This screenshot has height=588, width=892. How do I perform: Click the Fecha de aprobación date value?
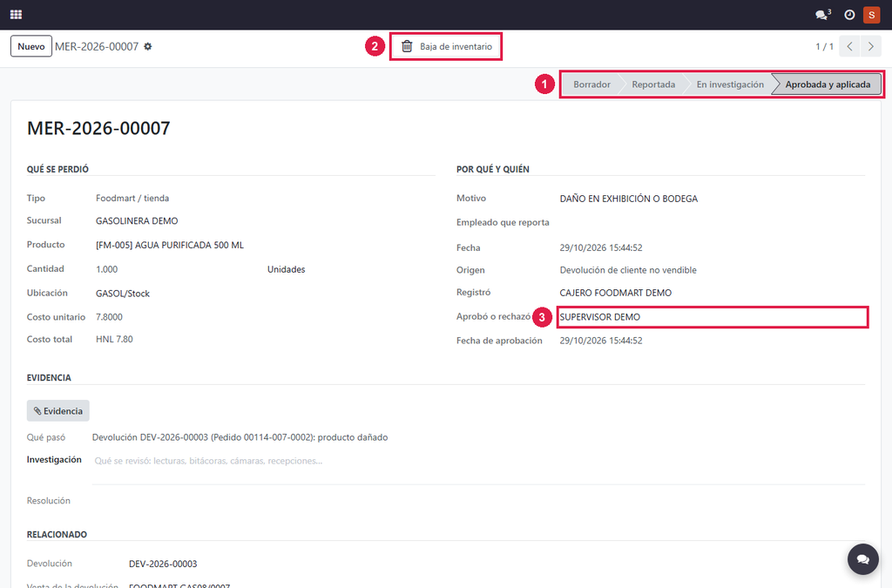click(601, 341)
